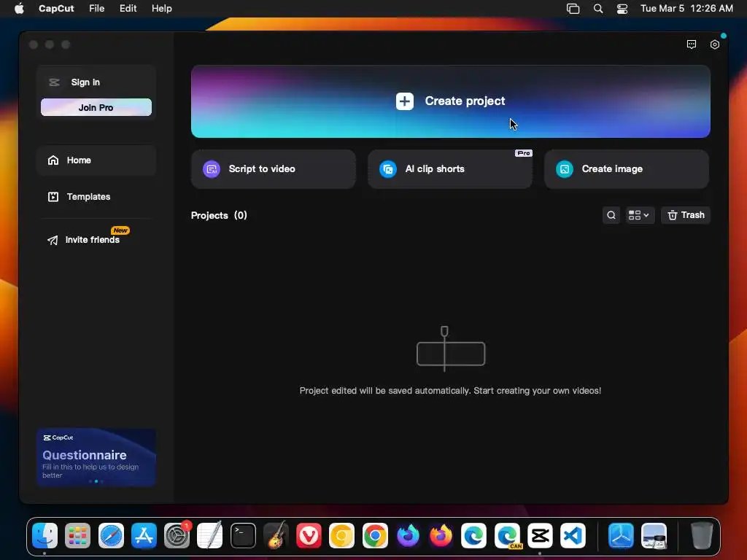Open the CapCut menu in menu bar

pyautogui.click(x=56, y=9)
